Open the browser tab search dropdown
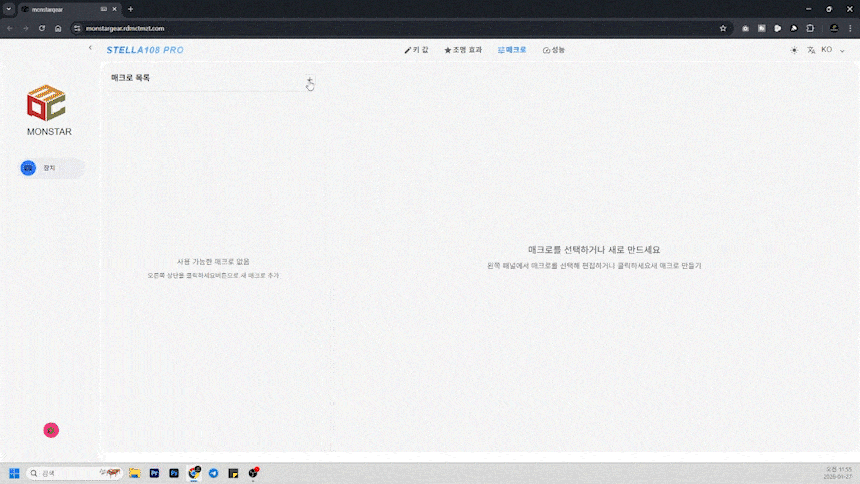The width and height of the screenshot is (860, 484). coord(8,9)
